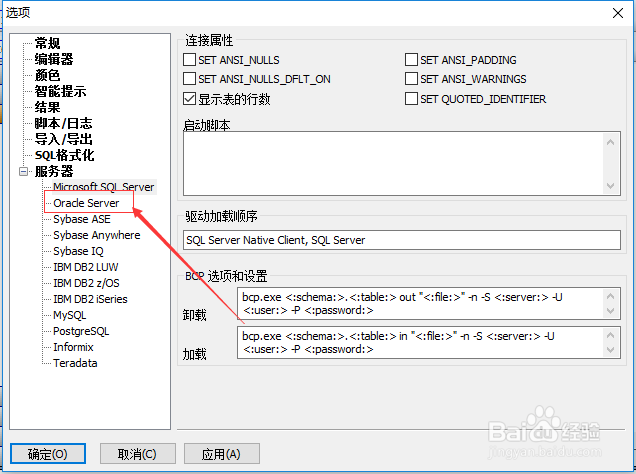Select IBM DB2 iSeries in the tree
Viewport: 636px width, 474px height.
click(x=90, y=299)
